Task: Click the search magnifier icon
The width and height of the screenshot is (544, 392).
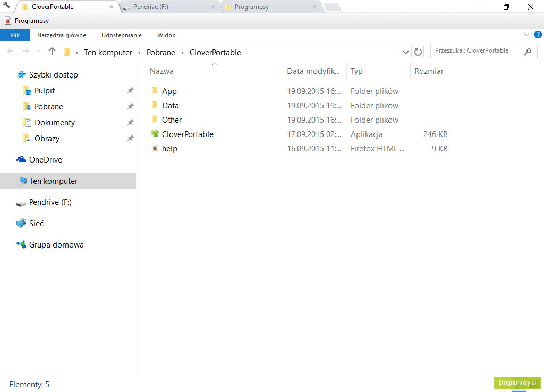Action: click(x=528, y=52)
